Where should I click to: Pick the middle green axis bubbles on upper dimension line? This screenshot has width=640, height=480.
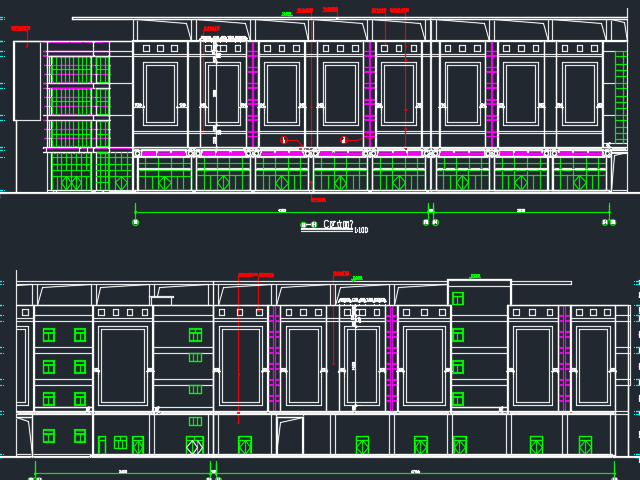(x=430, y=222)
